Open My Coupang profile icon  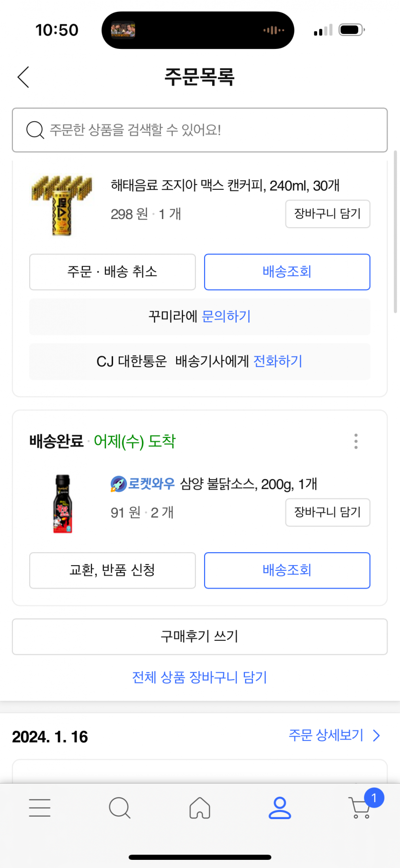pyautogui.click(x=280, y=808)
